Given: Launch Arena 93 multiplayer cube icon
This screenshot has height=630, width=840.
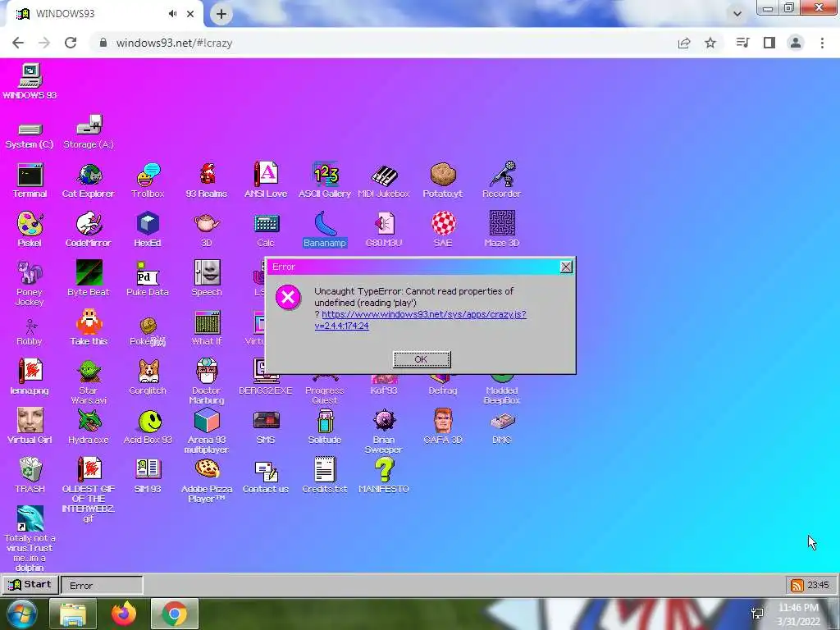Looking at the screenshot, I should coord(207,420).
